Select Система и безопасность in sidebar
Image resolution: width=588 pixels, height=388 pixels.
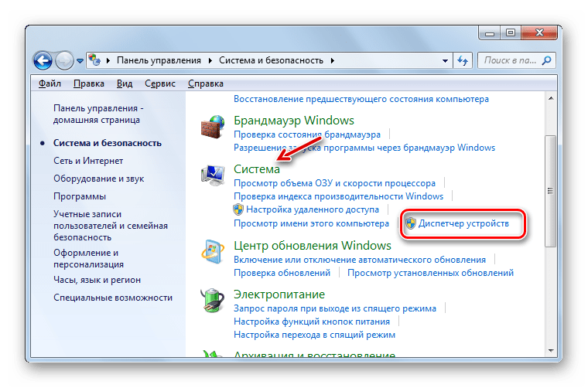[108, 143]
